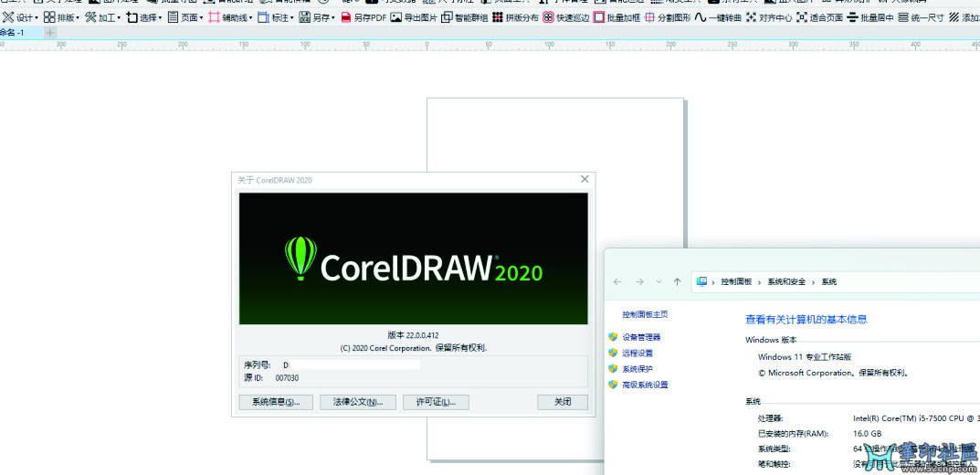Screen dimensions: 980x475
Task: Select the 批量居中 batch center tool
Action: (x=870, y=17)
